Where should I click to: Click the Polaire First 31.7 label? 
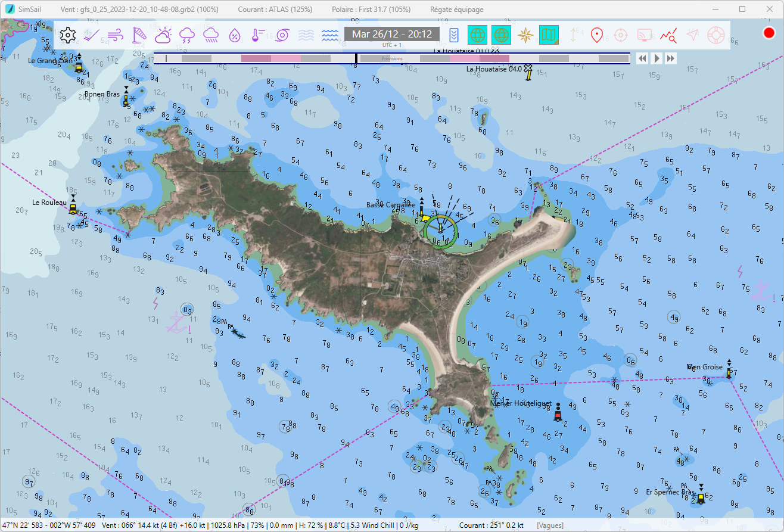(x=379, y=10)
